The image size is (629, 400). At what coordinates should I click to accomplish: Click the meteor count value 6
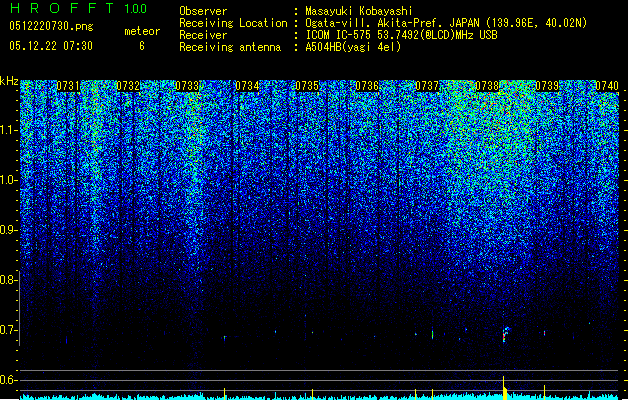(x=142, y=46)
